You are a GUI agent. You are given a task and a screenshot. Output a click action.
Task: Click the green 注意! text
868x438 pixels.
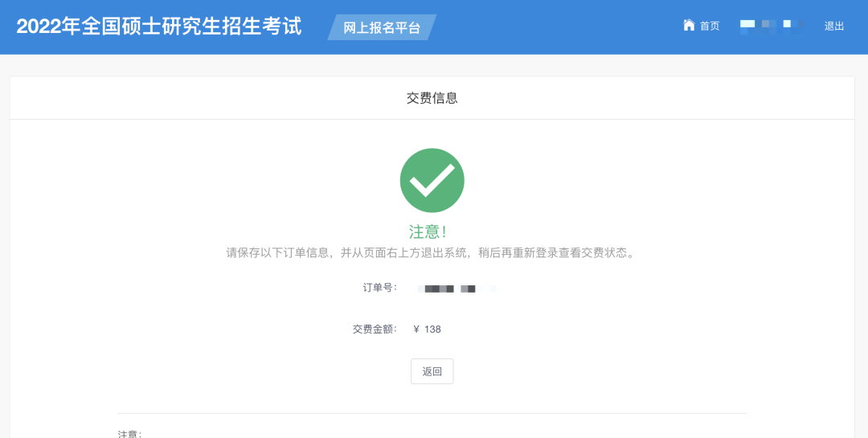tap(428, 231)
